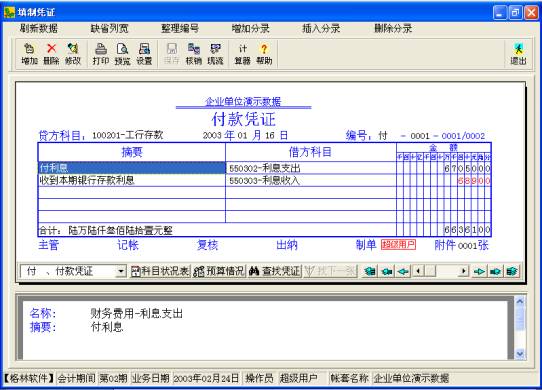Open the 计算器 calculator tool
Image resolution: width=542 pixels, height=390 pixels.
pos(243,54)
